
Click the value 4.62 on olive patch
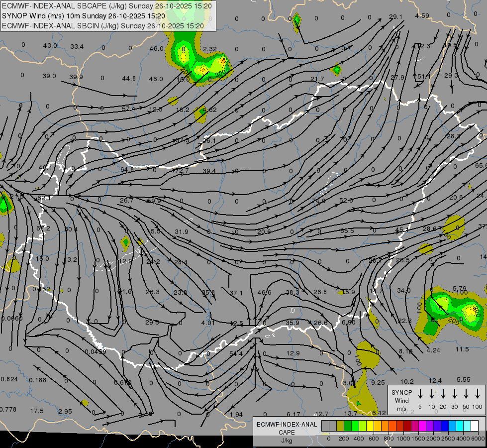(209, 110)
